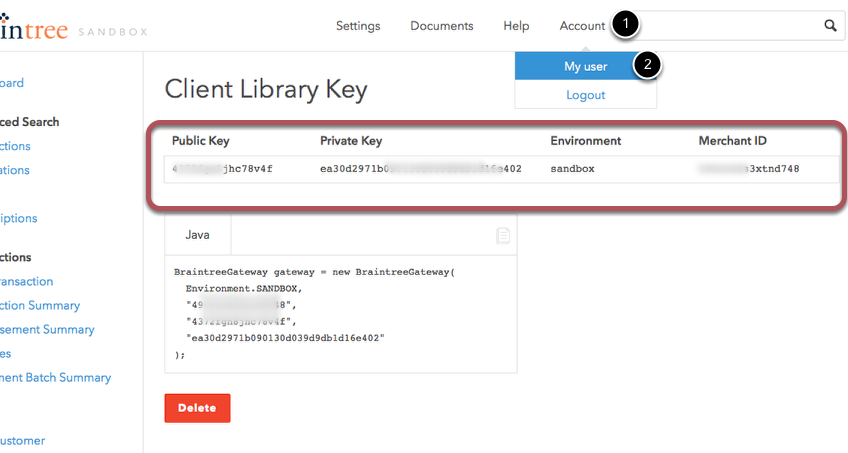Click the Braintree sandbox logo
The height and width of the screenshot is (453, 848).
(74, 28)
